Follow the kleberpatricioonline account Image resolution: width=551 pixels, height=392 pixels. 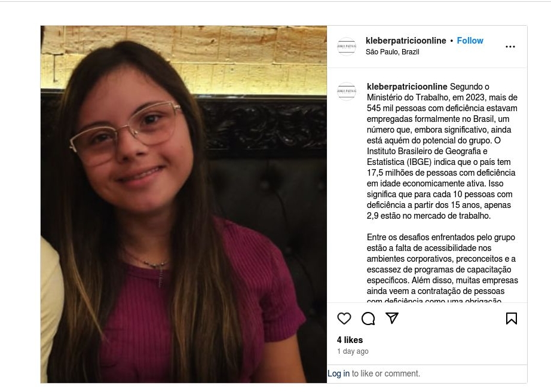470,41
